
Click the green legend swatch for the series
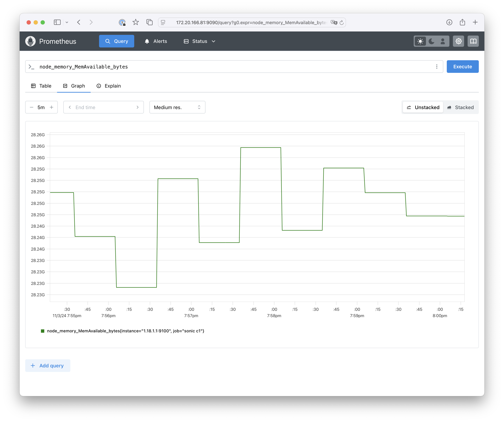43,331
